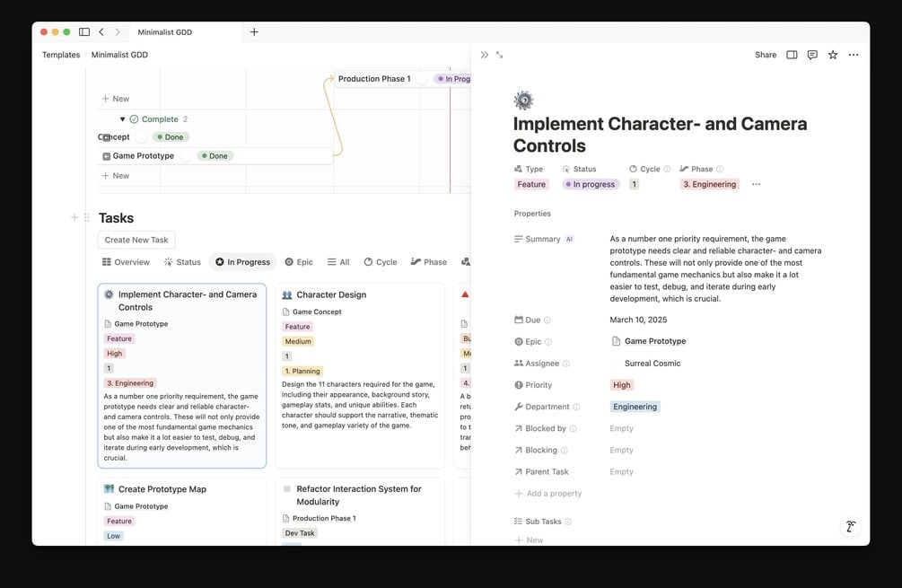902x588 pixels.
Task: Open the High priority value
Action: [x=622, y=385]
